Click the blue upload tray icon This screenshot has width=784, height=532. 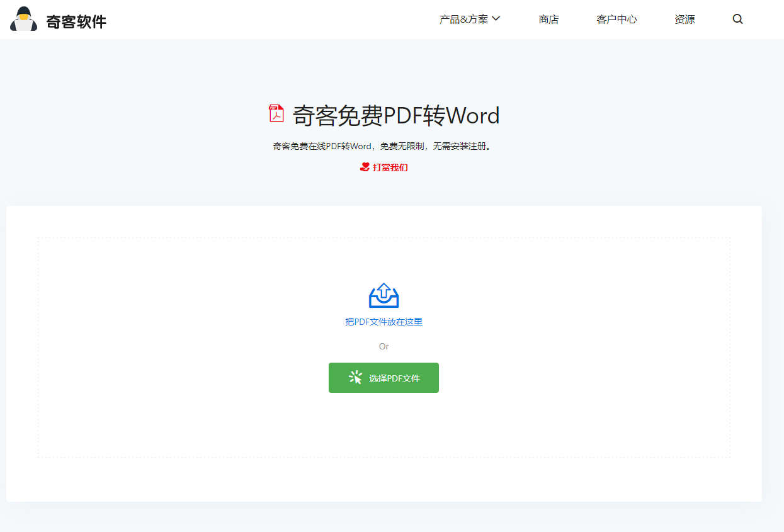[383, 295]
